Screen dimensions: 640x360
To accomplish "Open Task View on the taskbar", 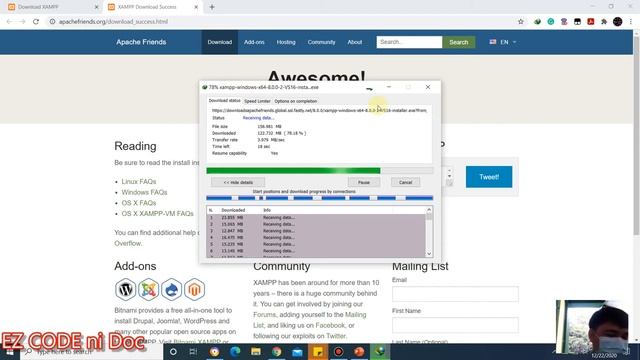I will 193,351.
